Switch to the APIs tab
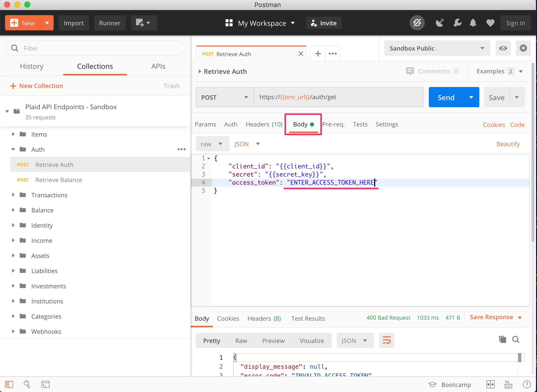 click(x=158, y=66)
